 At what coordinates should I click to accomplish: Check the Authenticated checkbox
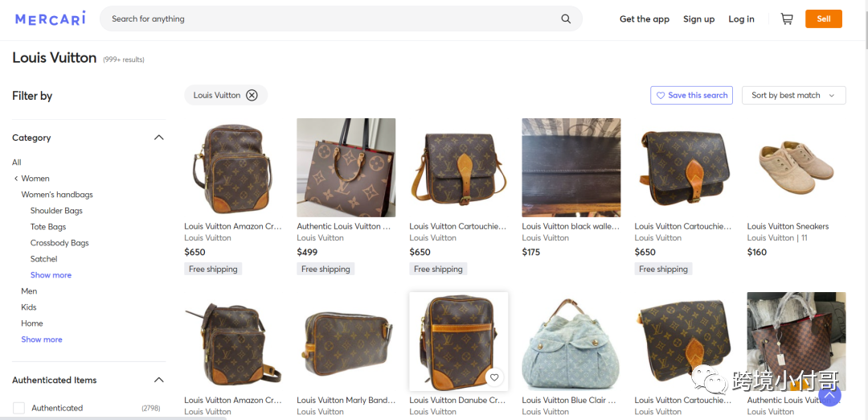(x=18, y=408)
